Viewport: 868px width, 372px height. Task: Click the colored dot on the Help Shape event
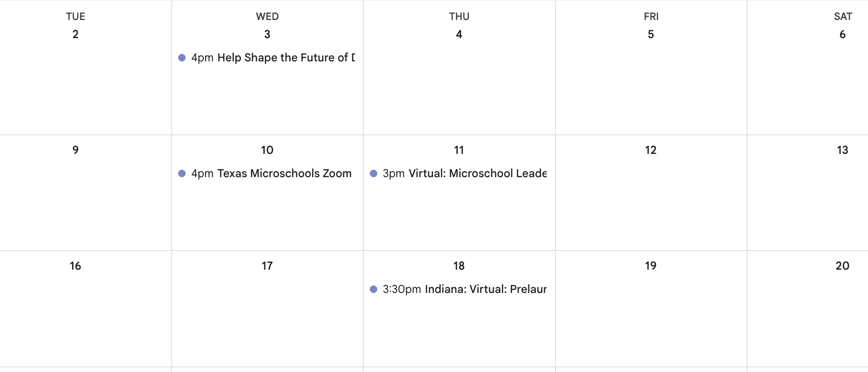point(182,58)
